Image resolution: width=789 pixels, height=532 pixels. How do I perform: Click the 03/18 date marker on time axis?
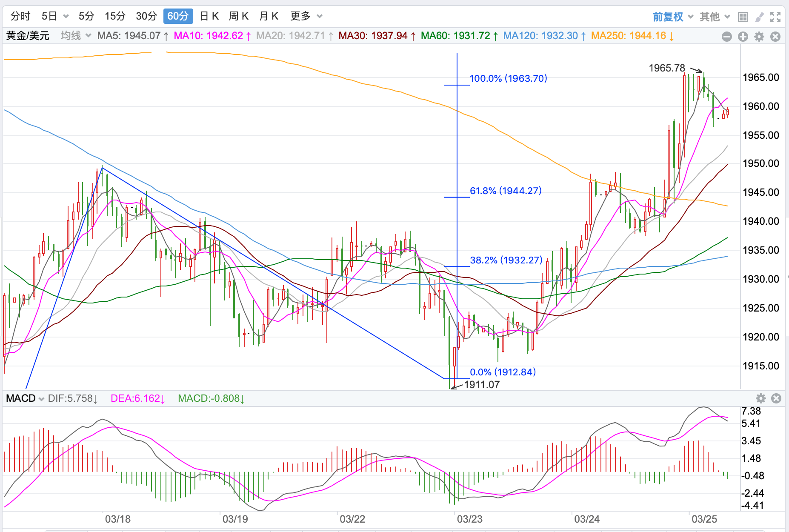118,519
